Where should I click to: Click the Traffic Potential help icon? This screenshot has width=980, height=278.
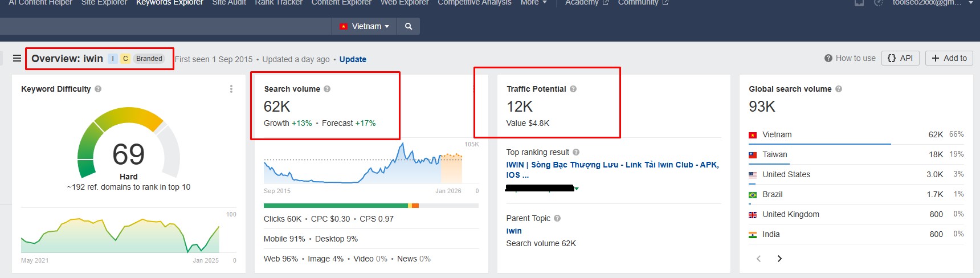[573, 89]
